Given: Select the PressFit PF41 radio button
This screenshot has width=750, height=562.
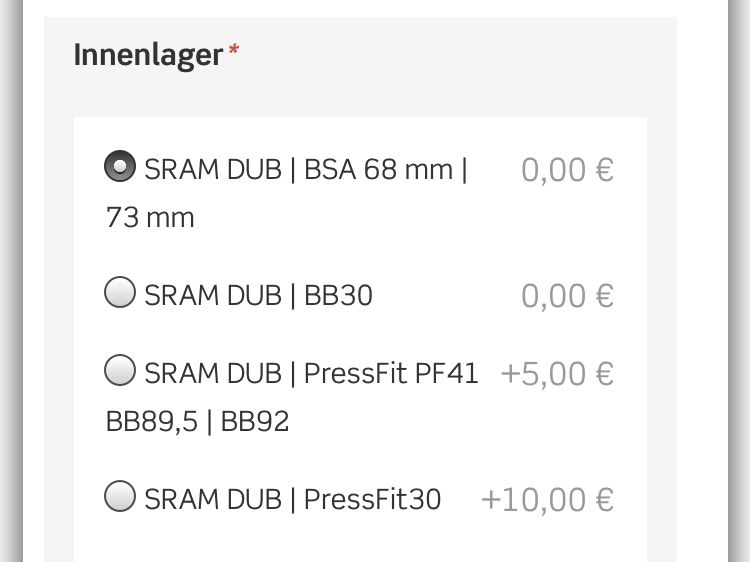Looking at the screenshot, I should coord(120,371).
